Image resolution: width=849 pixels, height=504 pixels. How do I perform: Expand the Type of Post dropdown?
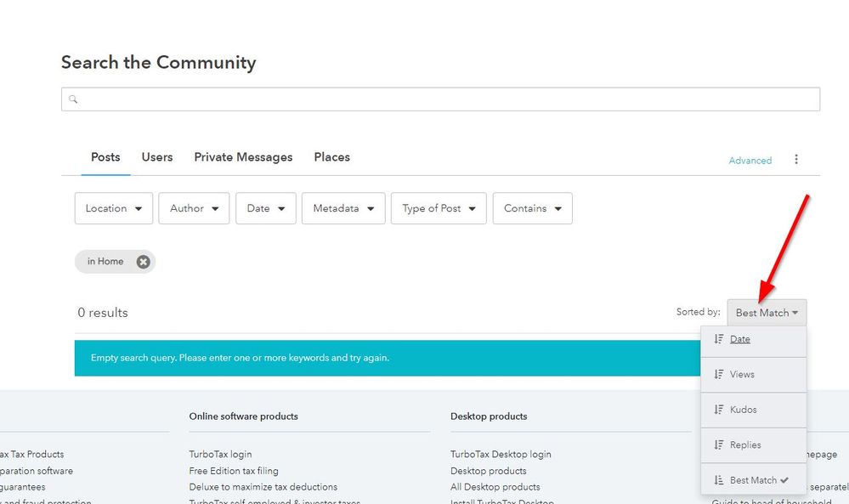[x=439, y=208]
